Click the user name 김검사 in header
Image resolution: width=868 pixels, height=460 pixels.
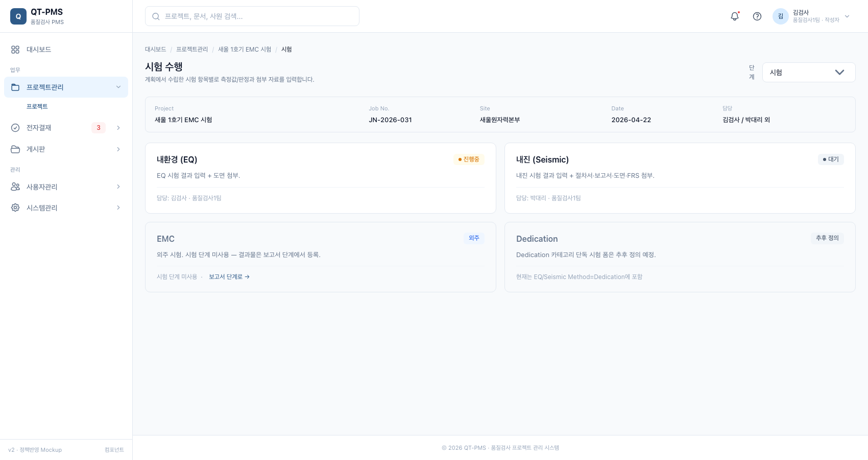801,12
